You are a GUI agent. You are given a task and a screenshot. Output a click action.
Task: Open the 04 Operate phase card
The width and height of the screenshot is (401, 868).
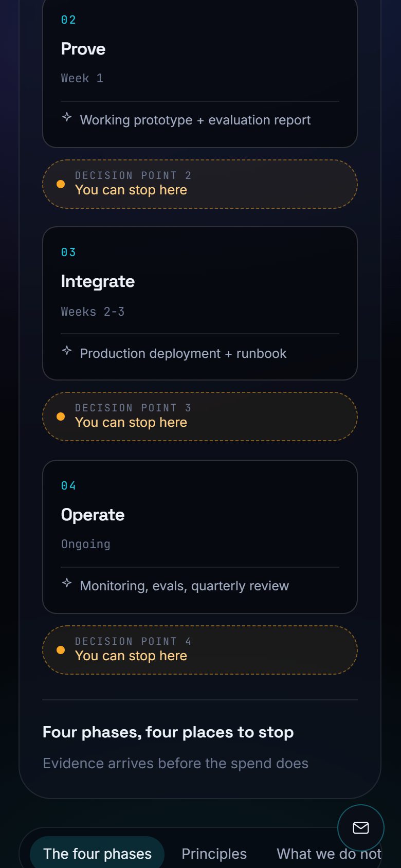click(x=200, y=537)
